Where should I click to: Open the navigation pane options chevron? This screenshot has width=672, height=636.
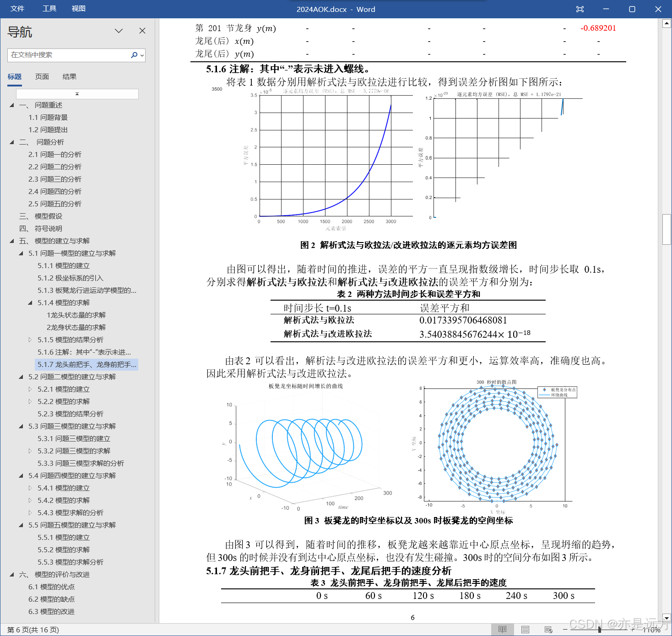[119, 31]
